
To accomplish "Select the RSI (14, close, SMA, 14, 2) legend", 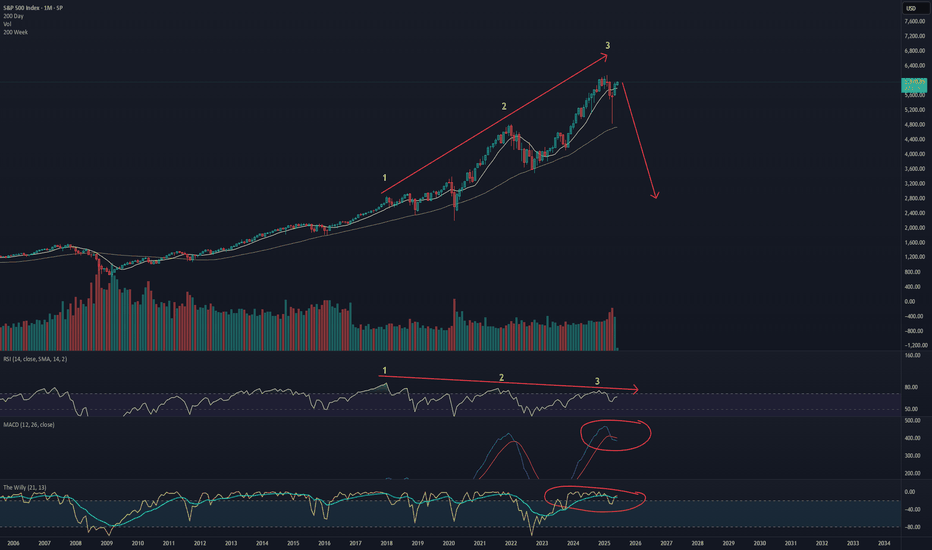I will [35, 359].
